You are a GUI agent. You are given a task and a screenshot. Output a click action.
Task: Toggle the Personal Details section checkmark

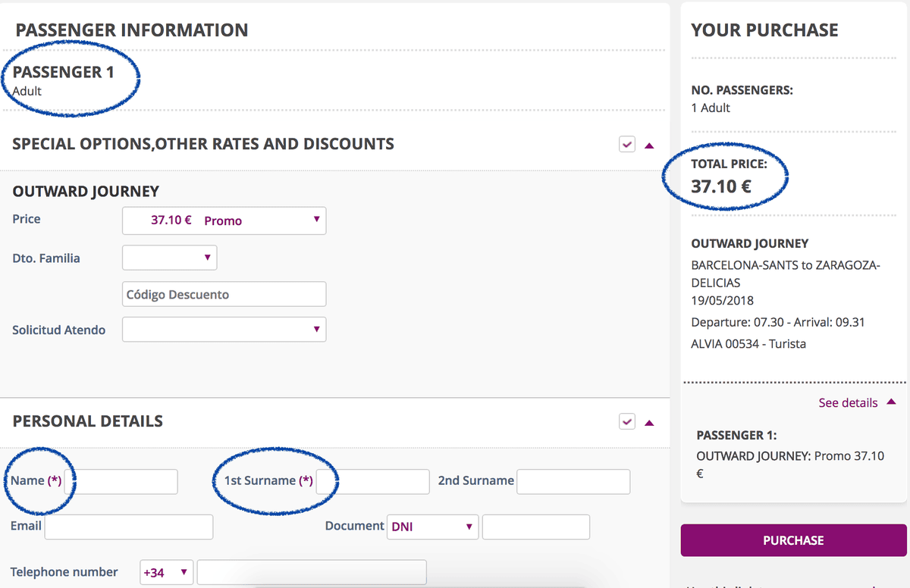coord(626,421)
